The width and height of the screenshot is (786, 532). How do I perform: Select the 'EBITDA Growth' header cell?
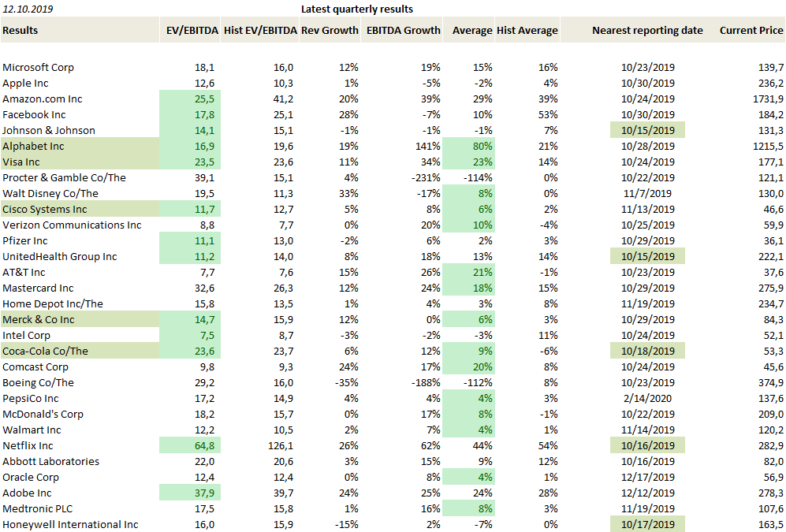tap(402, 30)
